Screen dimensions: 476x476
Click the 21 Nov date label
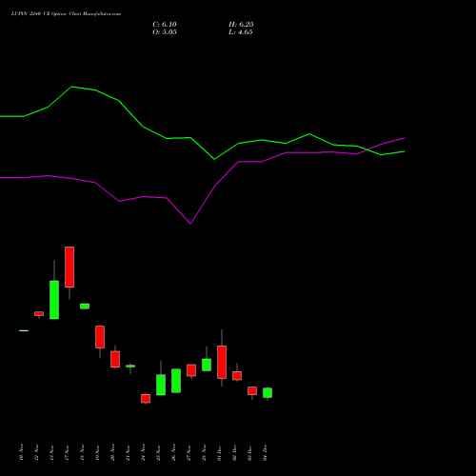coord(128,452)
